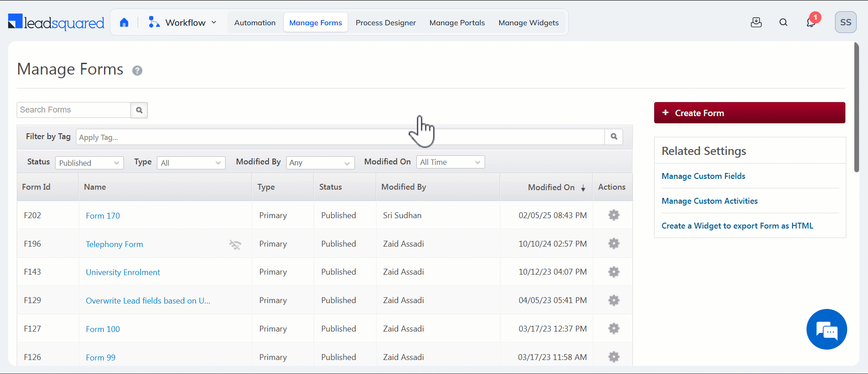Click the global search magnifier icon

[783, 23]
